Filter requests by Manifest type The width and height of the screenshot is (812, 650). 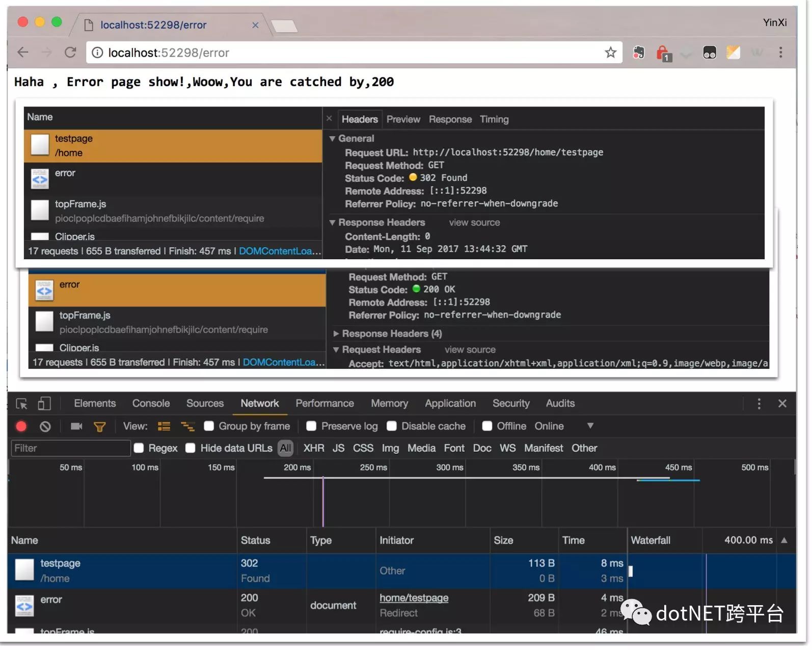544,448
